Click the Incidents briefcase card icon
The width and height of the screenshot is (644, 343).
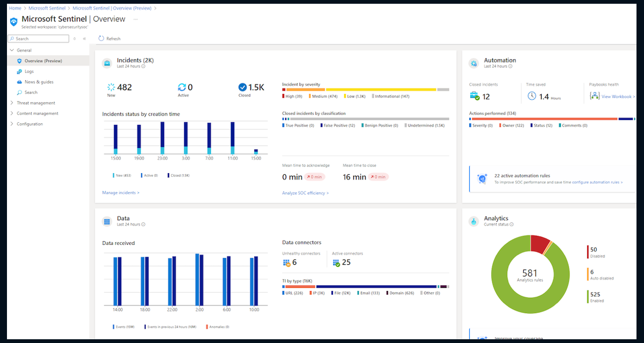[x=107, y=63]
